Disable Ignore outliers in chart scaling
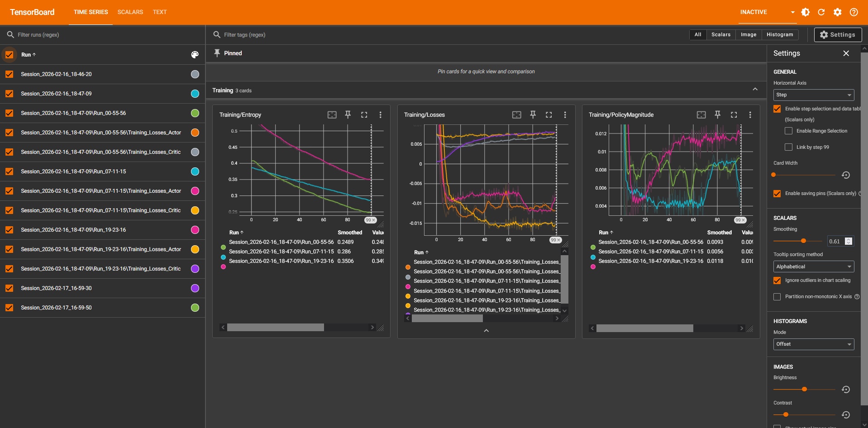This screenshot has width=868, height=428. (777, 281)
